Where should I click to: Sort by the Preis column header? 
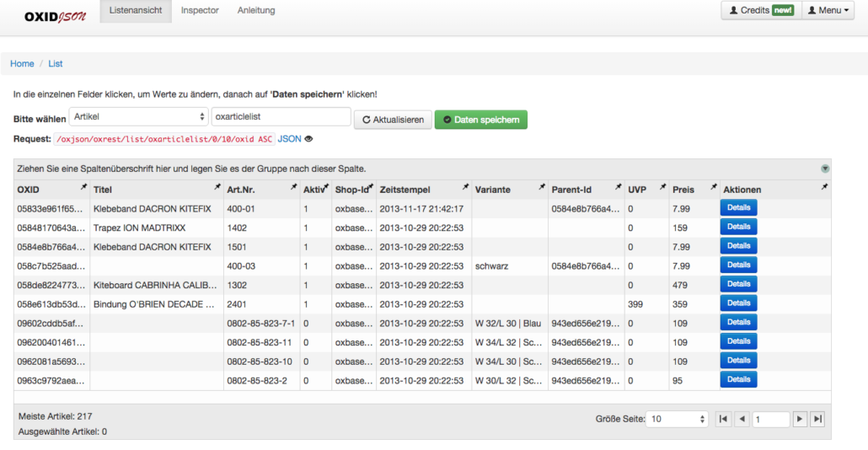point(683,190)
